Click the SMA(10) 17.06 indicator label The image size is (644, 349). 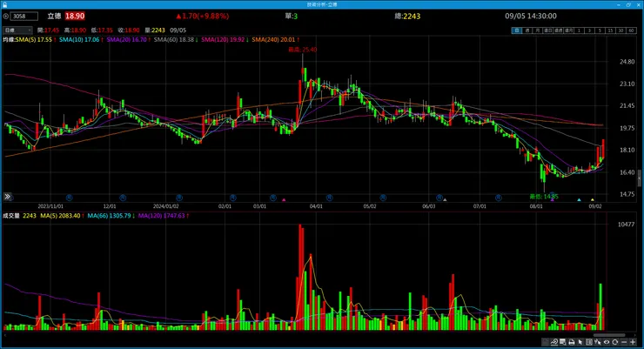coord(79,40)
